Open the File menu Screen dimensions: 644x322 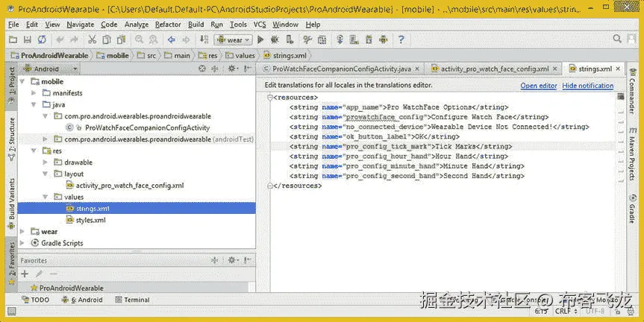(13, 25)
